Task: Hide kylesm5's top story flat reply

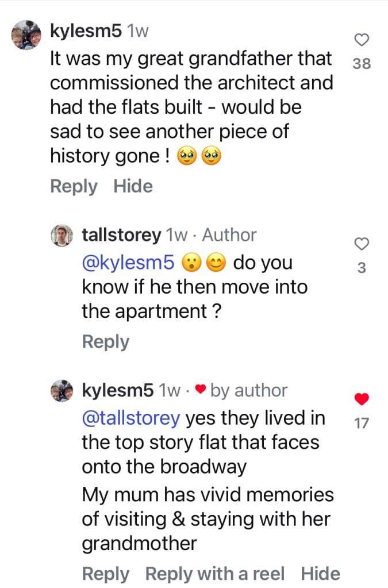Action: click(320, 573)
